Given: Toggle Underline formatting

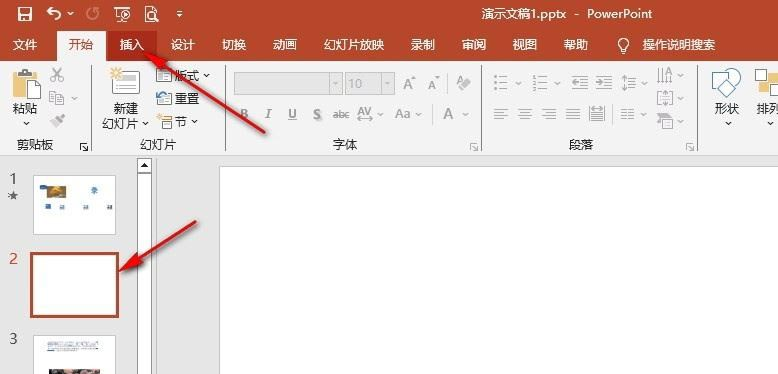Looking at the screenshot, I should pos(292,115).
